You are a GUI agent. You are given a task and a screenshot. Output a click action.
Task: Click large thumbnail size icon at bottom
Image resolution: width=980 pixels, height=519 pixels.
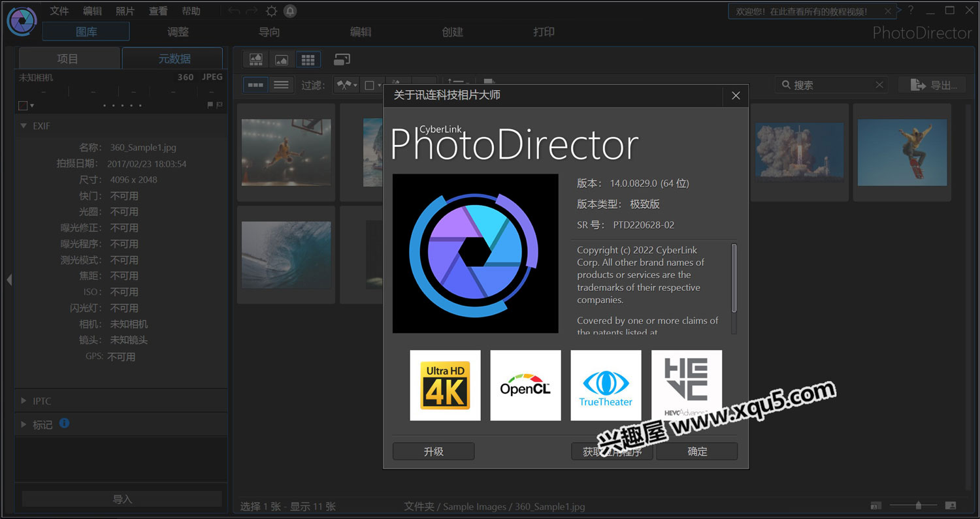pyautogui.click(x=951, y=505)
